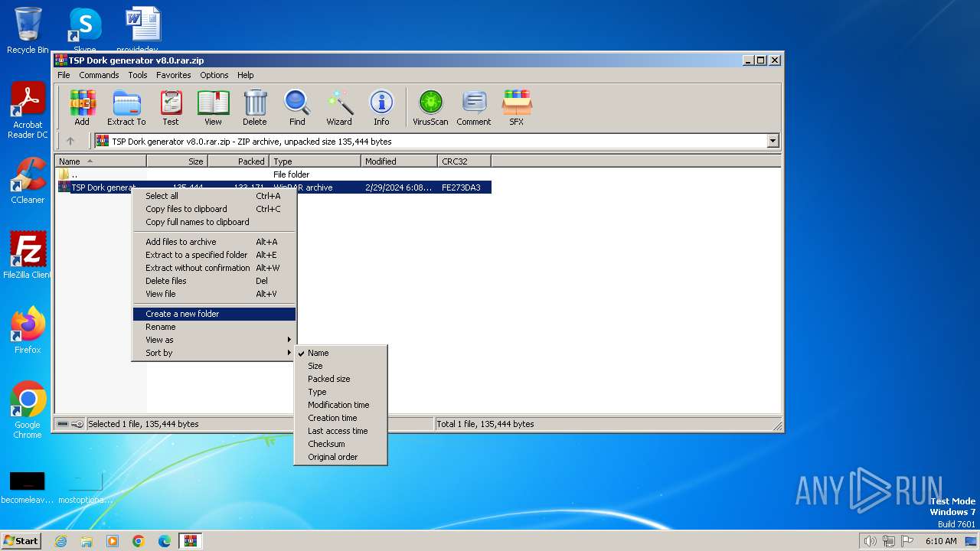
Task: Sort by Creation time
Action: pos(341,418)
